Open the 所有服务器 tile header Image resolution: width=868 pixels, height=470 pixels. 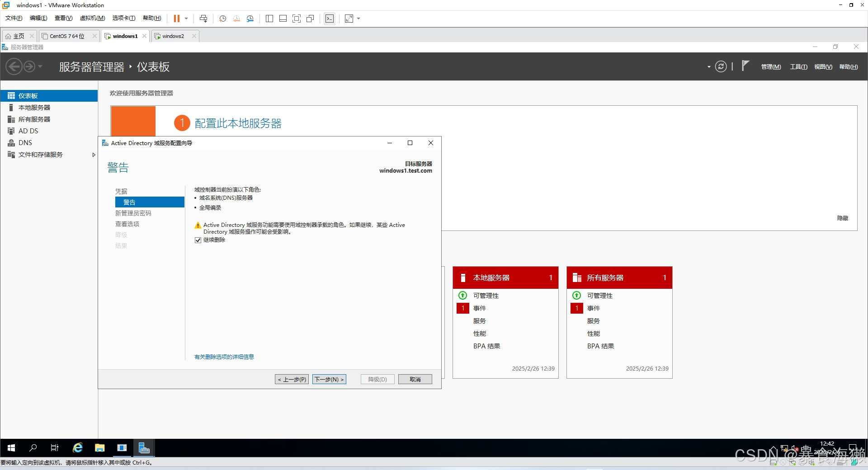click(619, 278)
